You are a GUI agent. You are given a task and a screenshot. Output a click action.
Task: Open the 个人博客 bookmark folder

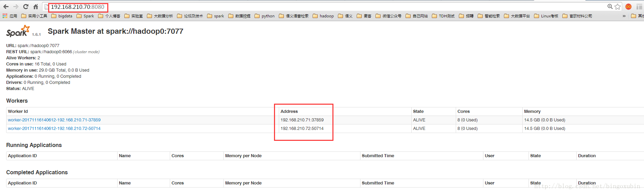109,16
